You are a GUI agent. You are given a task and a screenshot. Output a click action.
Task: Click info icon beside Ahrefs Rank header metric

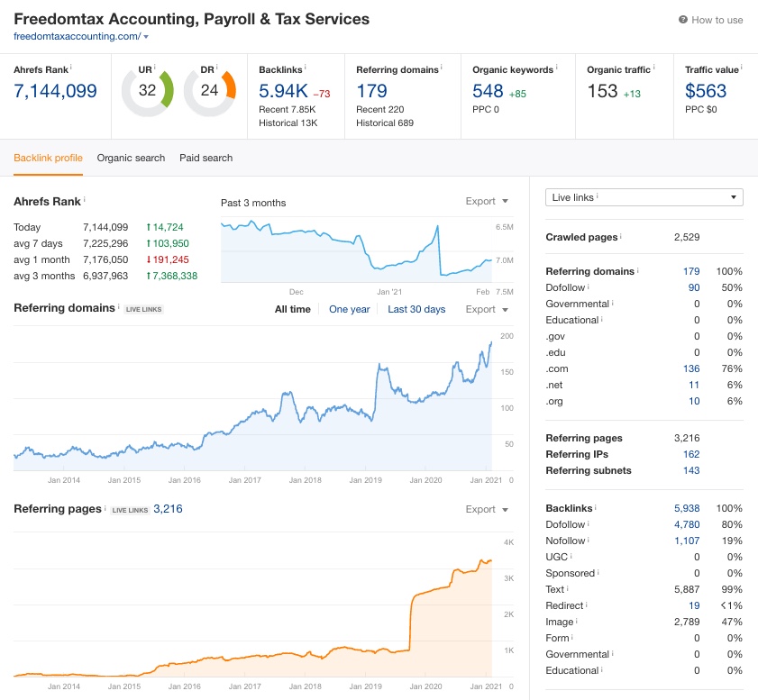70,67
